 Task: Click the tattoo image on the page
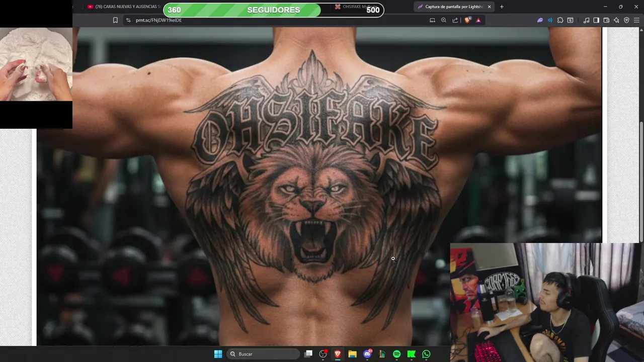(319, 186)
